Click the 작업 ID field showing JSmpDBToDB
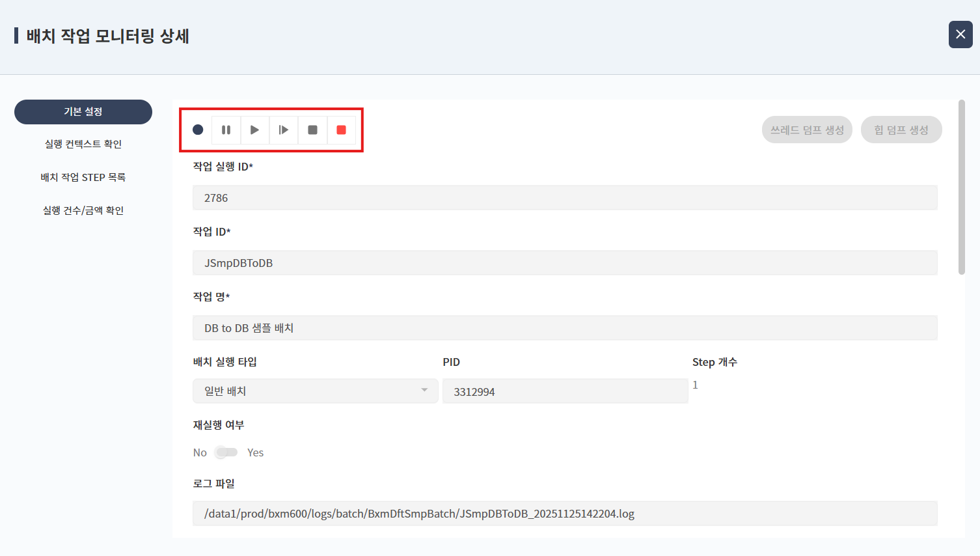Viewport: 980px width, 556px height. pyautogui.click(x=564, y=263)
